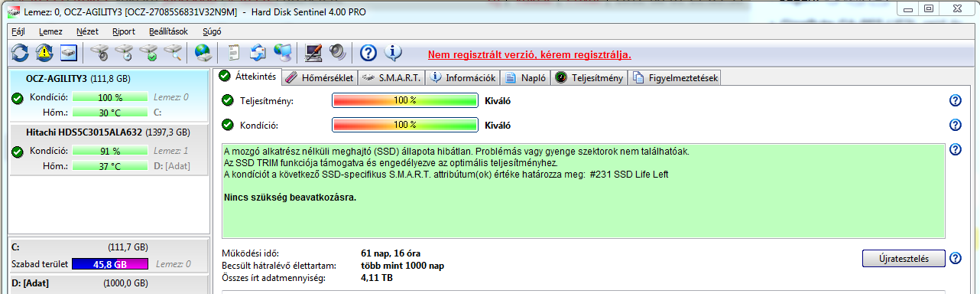Open the Riport menu
This screenshot has height=294, width=980.
(x=123, y=31)
